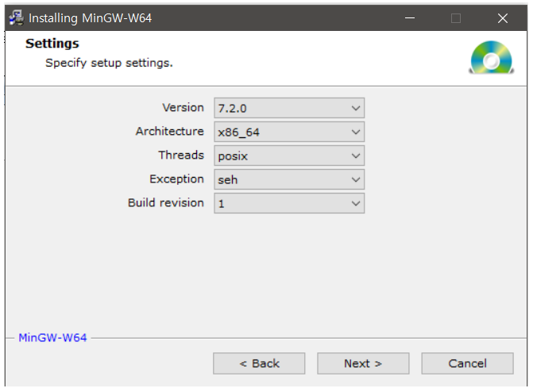The width and height of the screenshot is (533, 392).
Task: Click the setup disc icon
Action: 491,57
